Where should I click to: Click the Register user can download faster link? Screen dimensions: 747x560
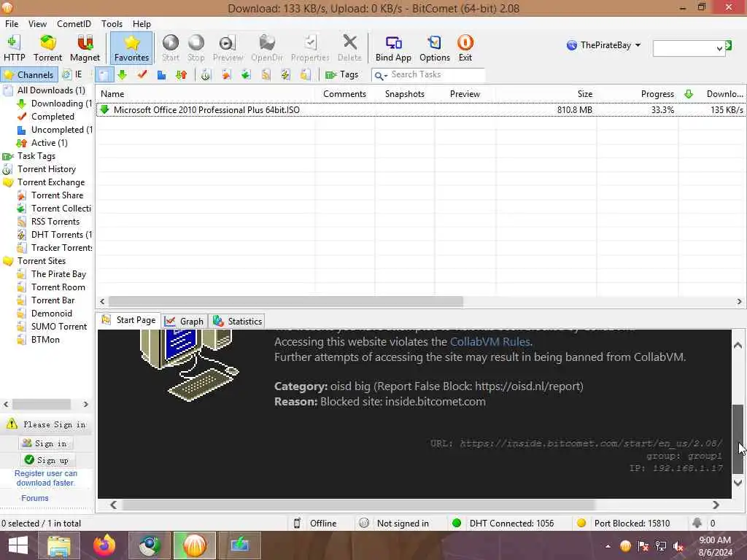click(x=46, y=478)
